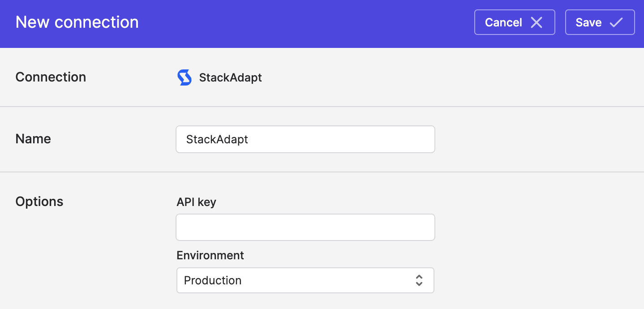The height and width of the screenshot is (309, 644).
Task: Click the Cancel button
Action: (x=515, y=22)
